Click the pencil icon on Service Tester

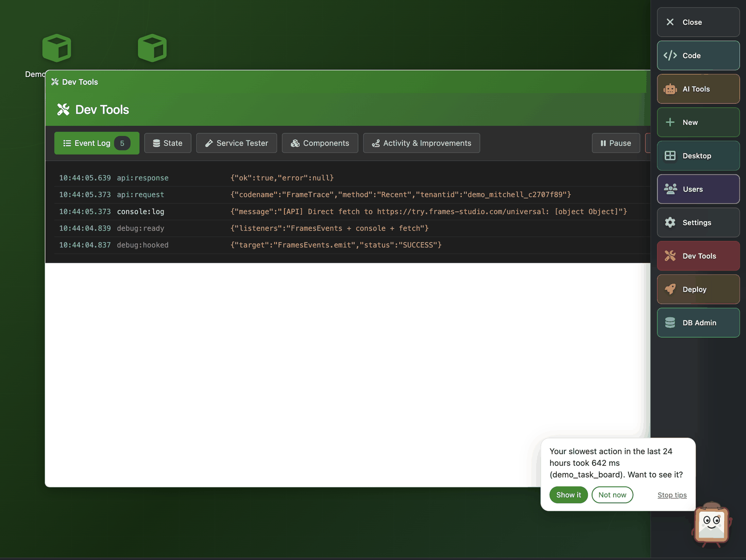click(x=209, y=143)
